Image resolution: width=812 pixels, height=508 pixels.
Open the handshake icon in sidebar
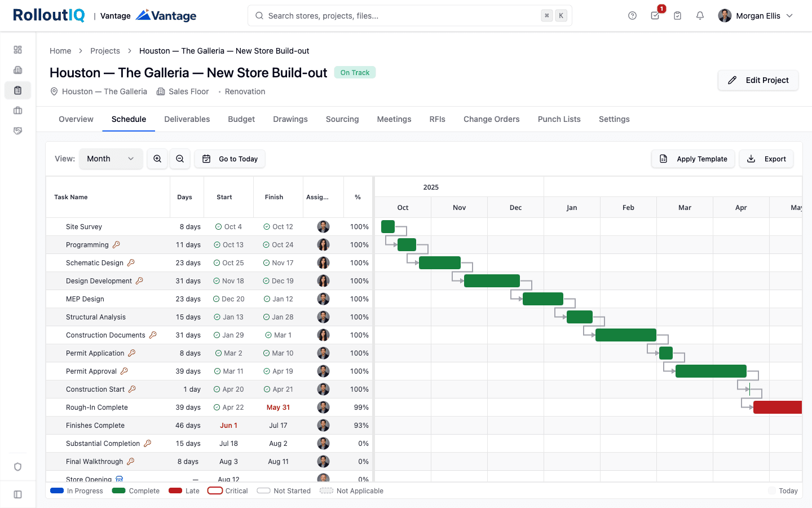click(x=17, y=131)
